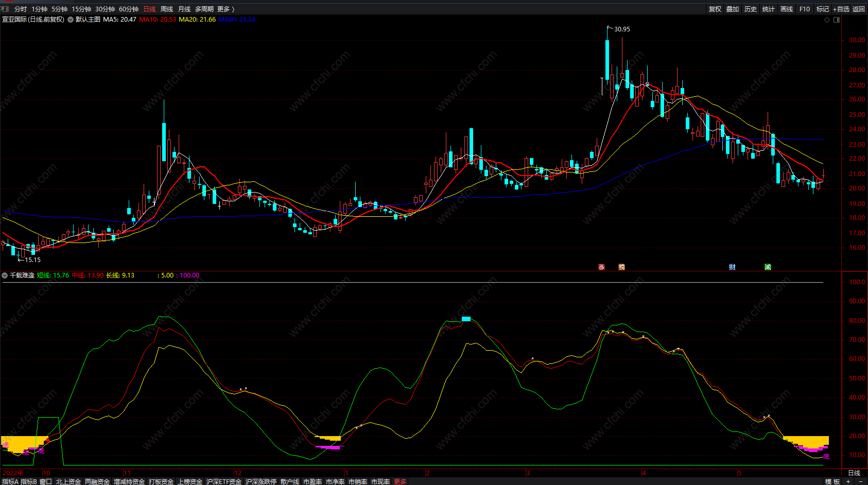Select the 市现率 indicator

pos(380,481)
